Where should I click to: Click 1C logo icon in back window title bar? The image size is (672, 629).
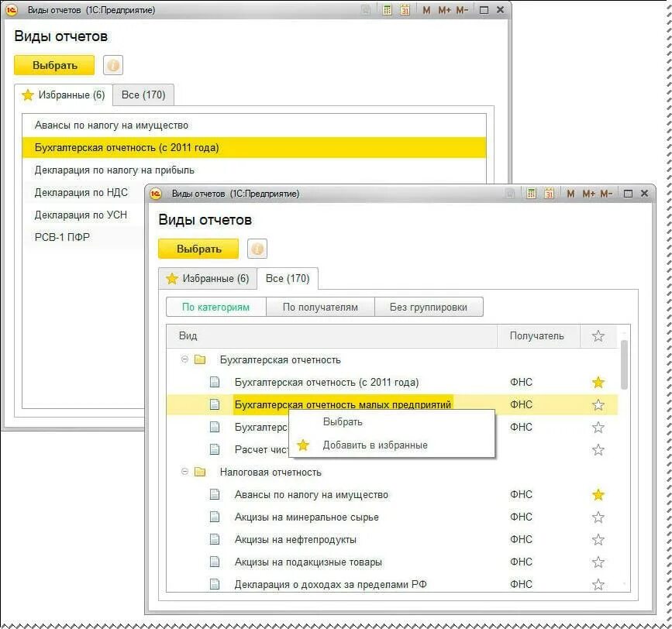(x=12, y=10)
